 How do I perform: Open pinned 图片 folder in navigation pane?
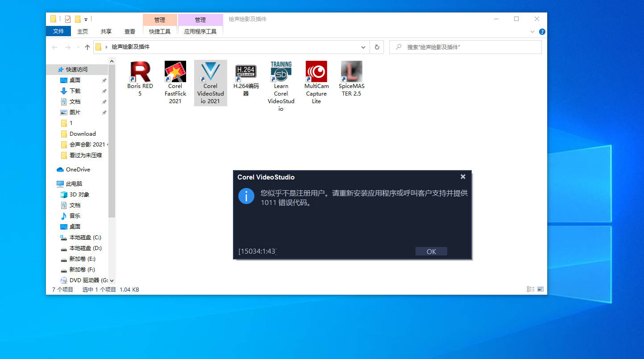[75, 112]
